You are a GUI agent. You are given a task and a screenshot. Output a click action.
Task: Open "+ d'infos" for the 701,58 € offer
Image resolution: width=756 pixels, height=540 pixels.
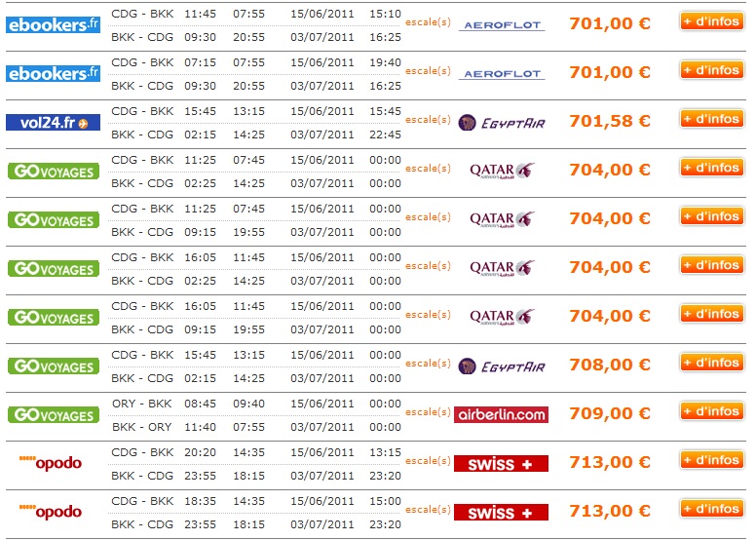[710, 119]
